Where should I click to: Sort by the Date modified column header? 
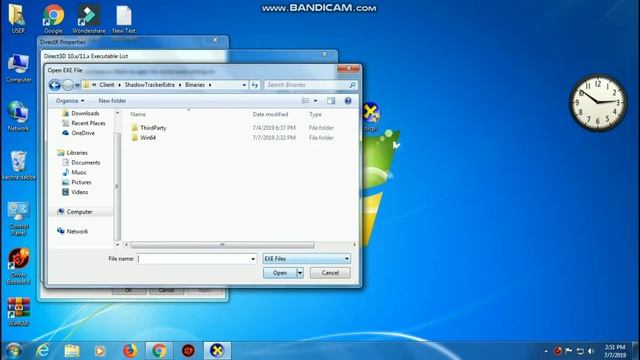click(x=270, y=114)
